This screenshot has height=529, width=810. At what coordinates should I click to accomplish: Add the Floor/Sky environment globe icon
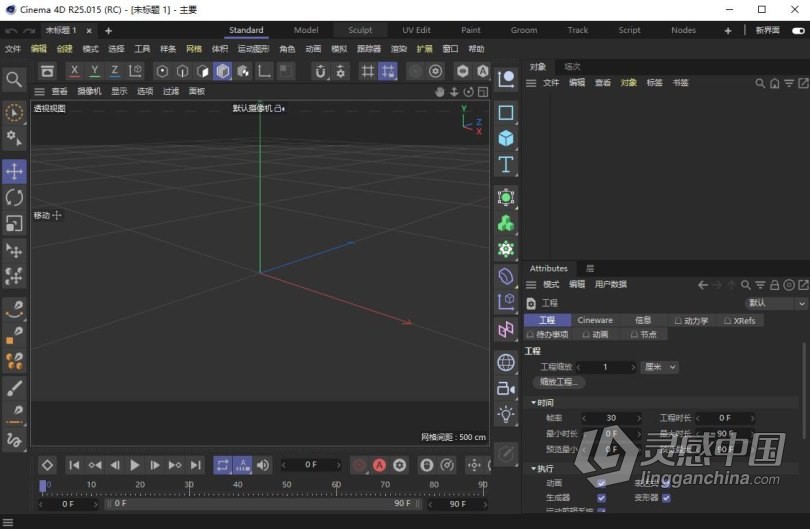point(506,362)
